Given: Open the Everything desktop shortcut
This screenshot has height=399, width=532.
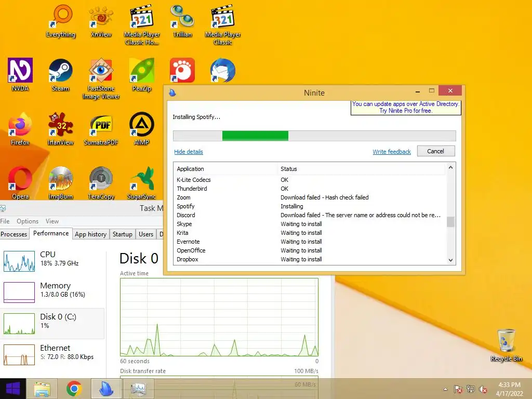Looking at the screenshot, I should tap(60, 21).
